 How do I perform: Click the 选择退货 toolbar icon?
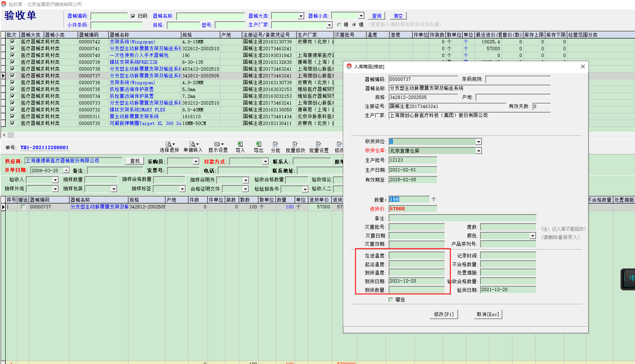(x=169, y=147)
